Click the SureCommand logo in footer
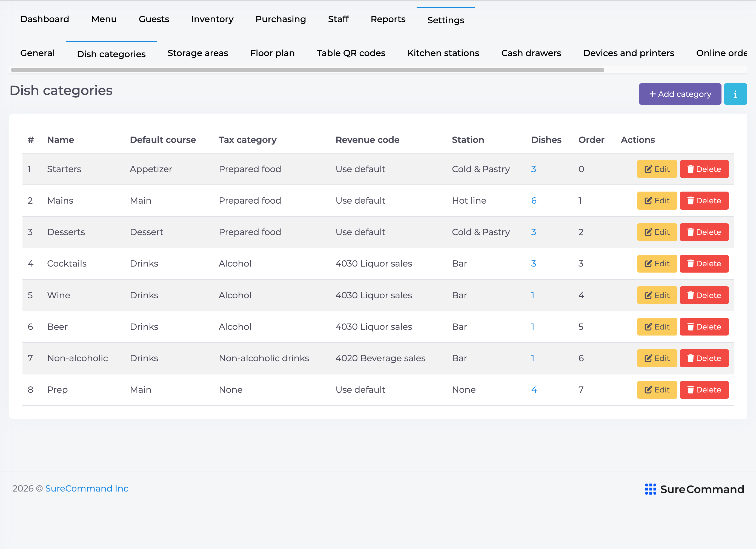Image resolution: width=756 pixels, height=549 pixels. pos(694,489)
